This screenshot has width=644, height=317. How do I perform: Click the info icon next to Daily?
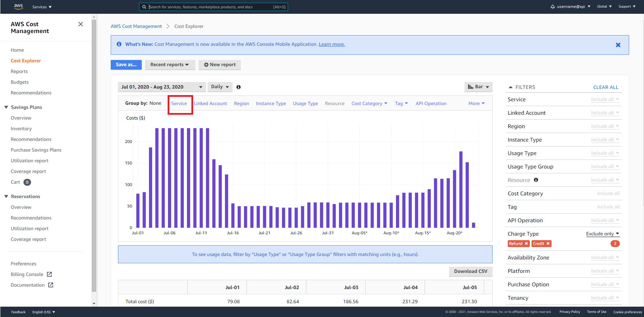click(x=238, y=87)
